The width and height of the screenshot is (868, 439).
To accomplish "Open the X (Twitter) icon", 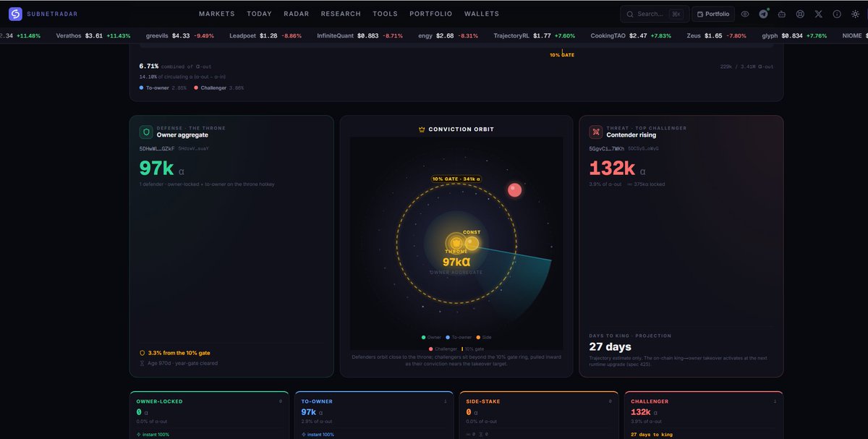I will click(x=818, y=14).
